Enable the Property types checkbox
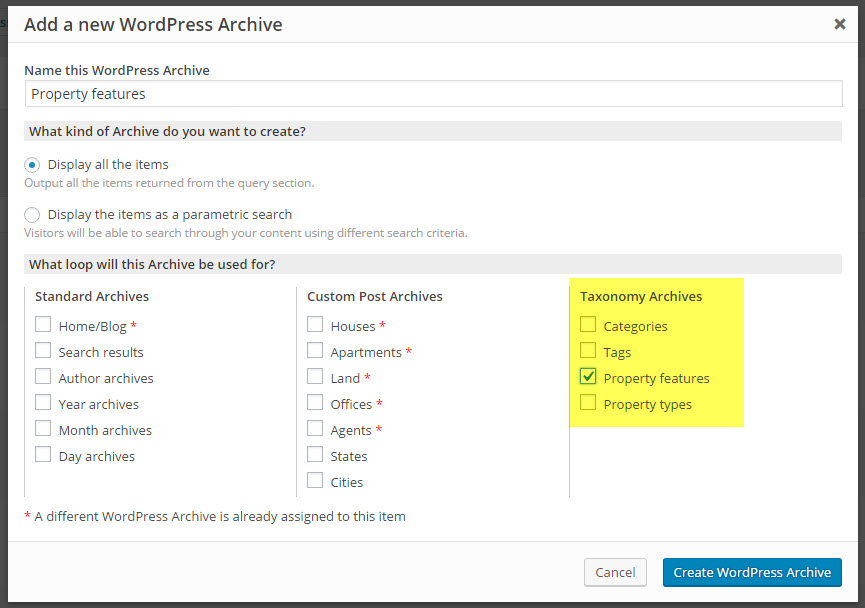Screen dimensions: 865x608 588,402
